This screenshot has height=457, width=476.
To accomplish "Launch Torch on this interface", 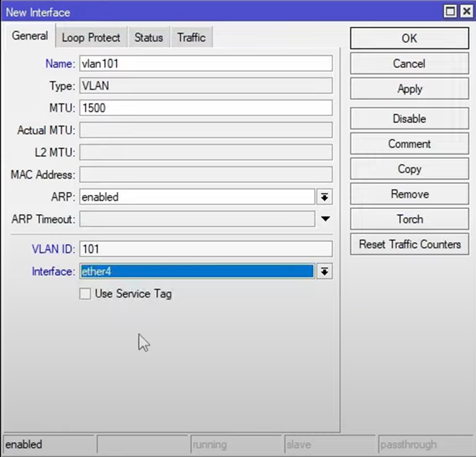I will pos(409,219).
